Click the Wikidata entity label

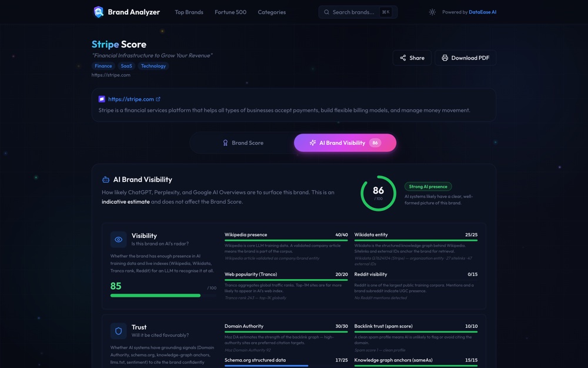click(371, 235)
